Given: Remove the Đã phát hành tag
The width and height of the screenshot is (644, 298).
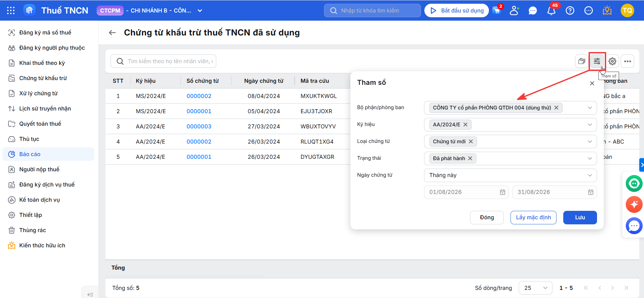Looking at the screenshot, I should coord(470,158).
